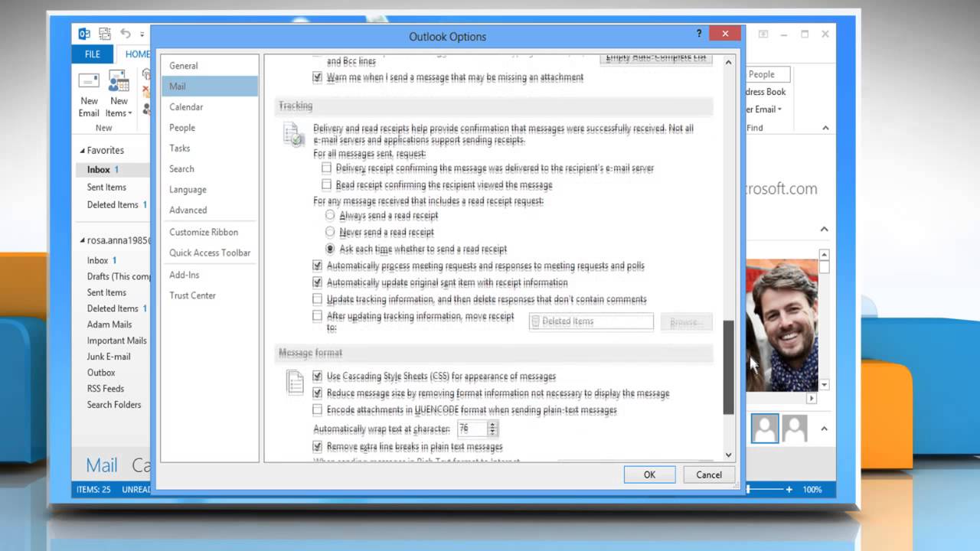Image resolution: width=980 pixels, height=551 pixels.
Task: Select Language in Outlook Options
Action: tap(209, 190)
